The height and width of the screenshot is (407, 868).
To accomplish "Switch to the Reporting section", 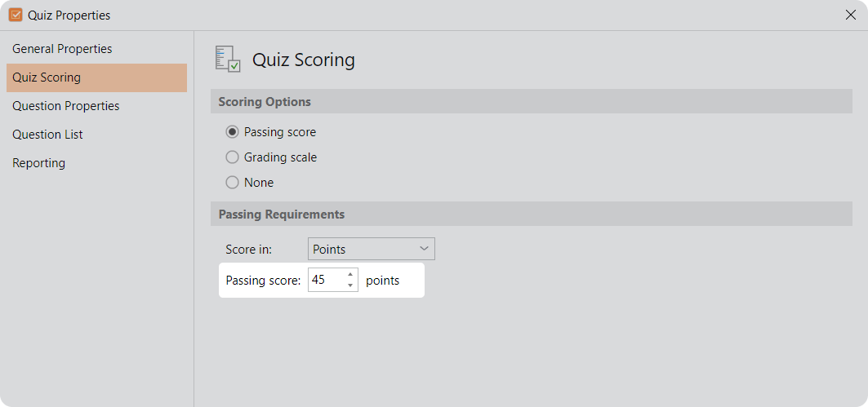I will pyautogui.click(x=38, y=163).
